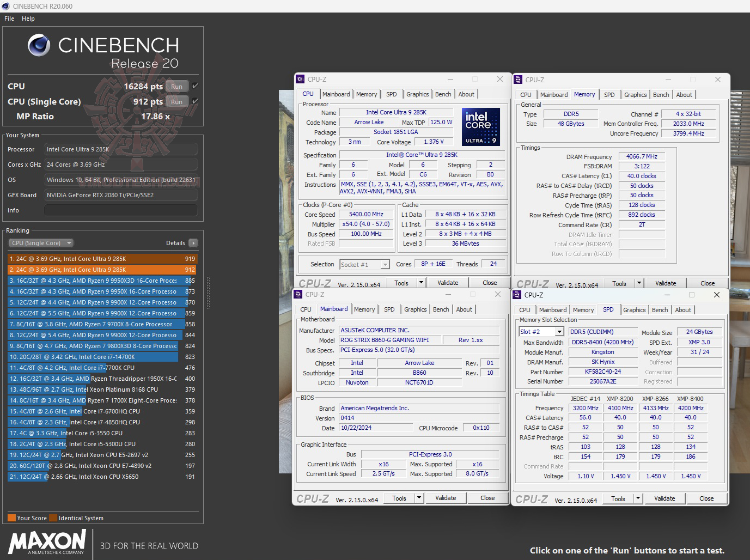
Task: Click the Cinebench sphere logo
Action: click(x=39, y=45)
